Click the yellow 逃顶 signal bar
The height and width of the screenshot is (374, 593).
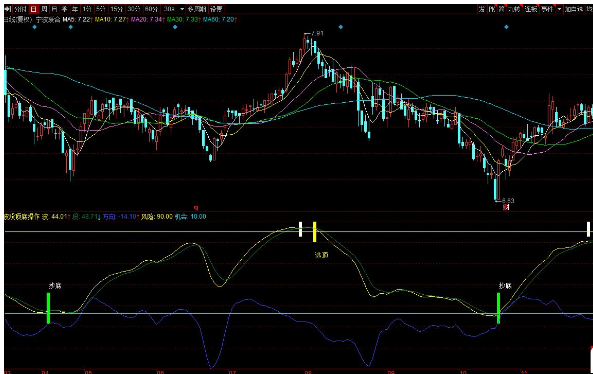click(x=314, y=232)
